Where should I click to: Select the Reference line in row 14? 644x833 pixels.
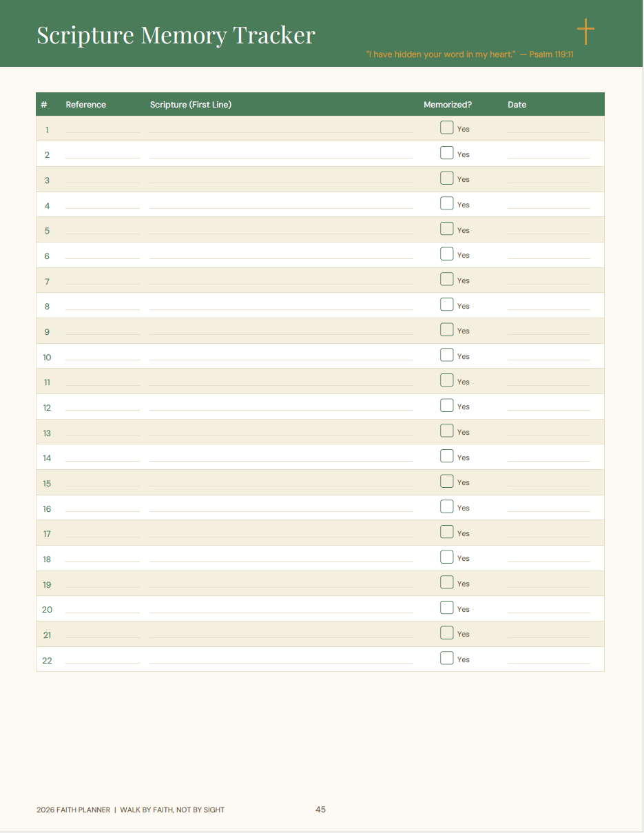103,457
